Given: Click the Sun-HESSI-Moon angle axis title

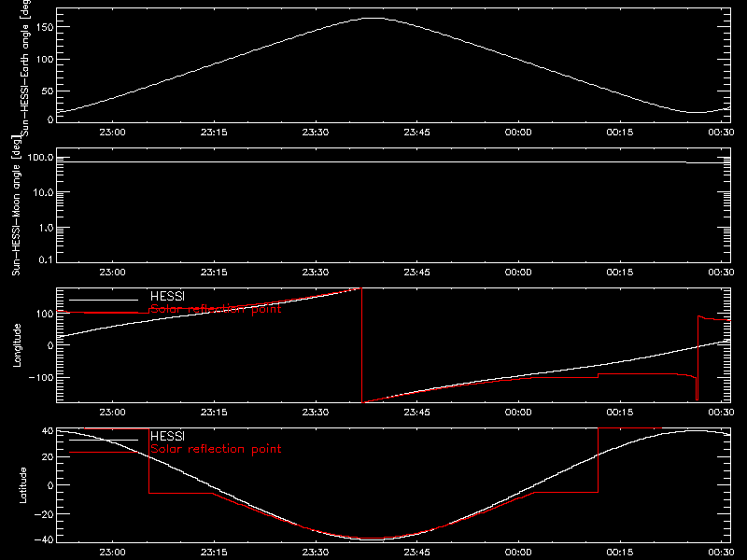Looking at the screenshot, I should coord(16,205).
